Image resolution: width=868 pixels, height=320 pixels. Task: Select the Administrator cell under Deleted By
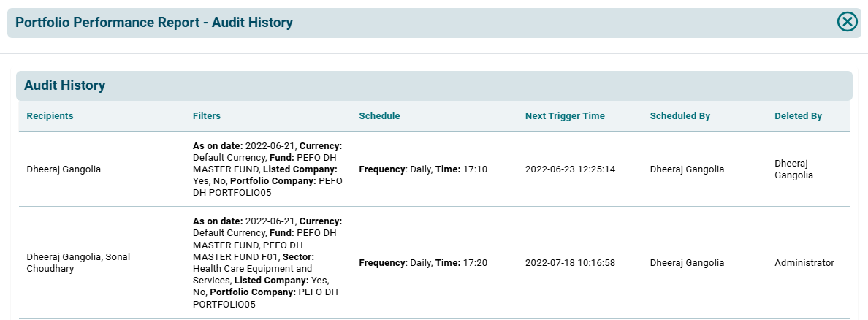804,263
